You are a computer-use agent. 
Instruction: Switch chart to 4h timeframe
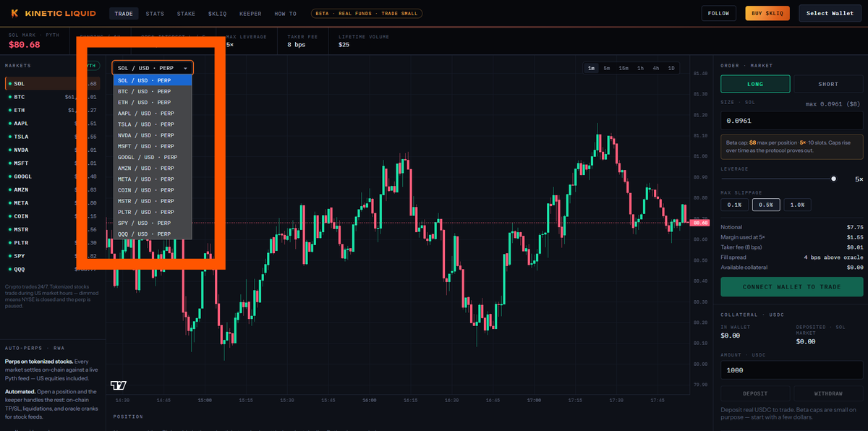655,68
